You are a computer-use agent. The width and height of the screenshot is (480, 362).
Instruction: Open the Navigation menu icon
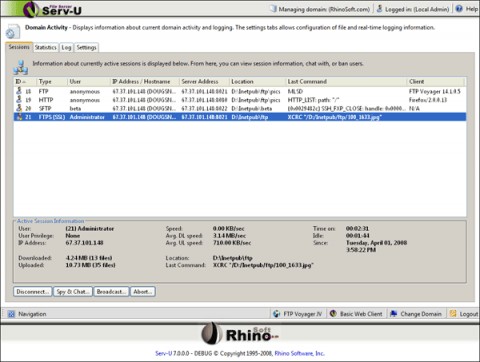(11, 314)
